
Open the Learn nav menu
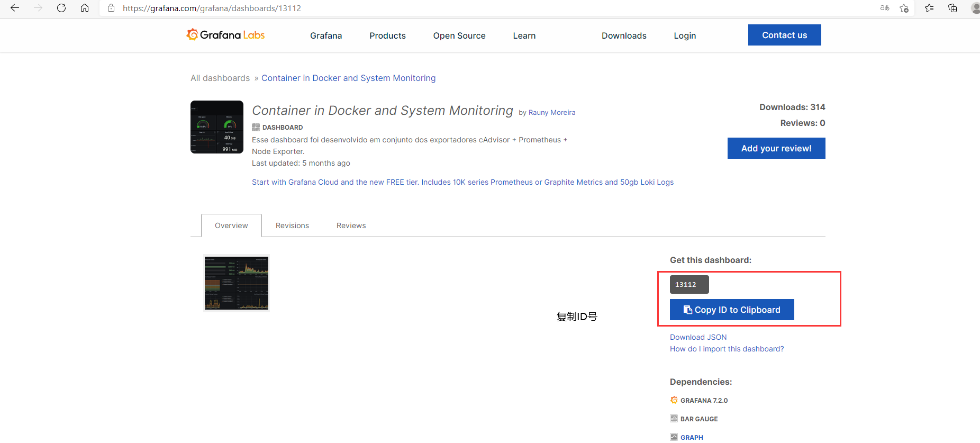tap(524, 35)
